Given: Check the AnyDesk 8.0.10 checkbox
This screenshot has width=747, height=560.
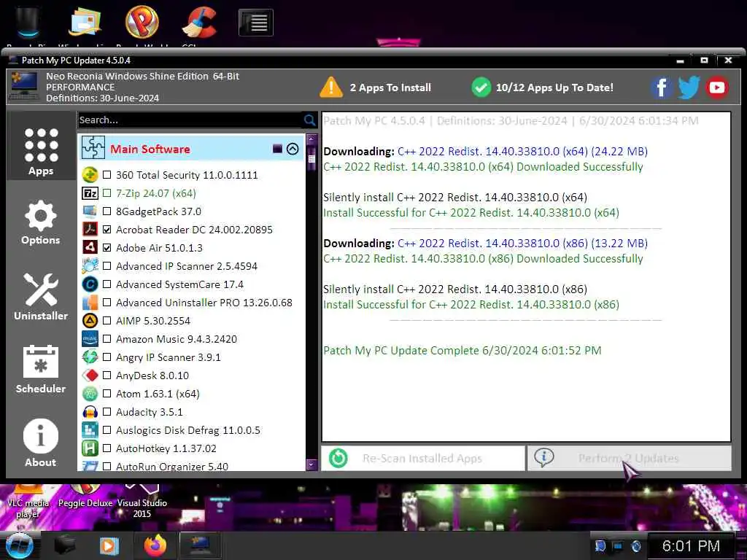Looking at the screenshot, I should pos(107,376).
